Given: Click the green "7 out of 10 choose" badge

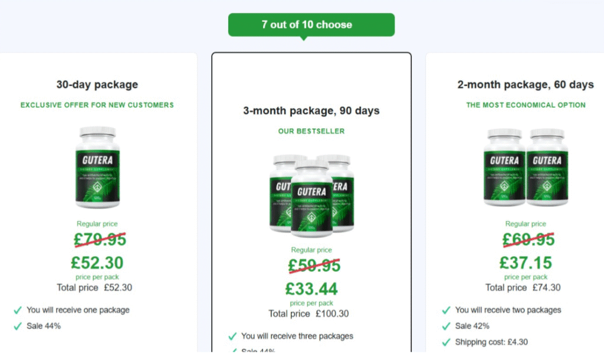Looking at the screenshot, I should coord(311,25).
